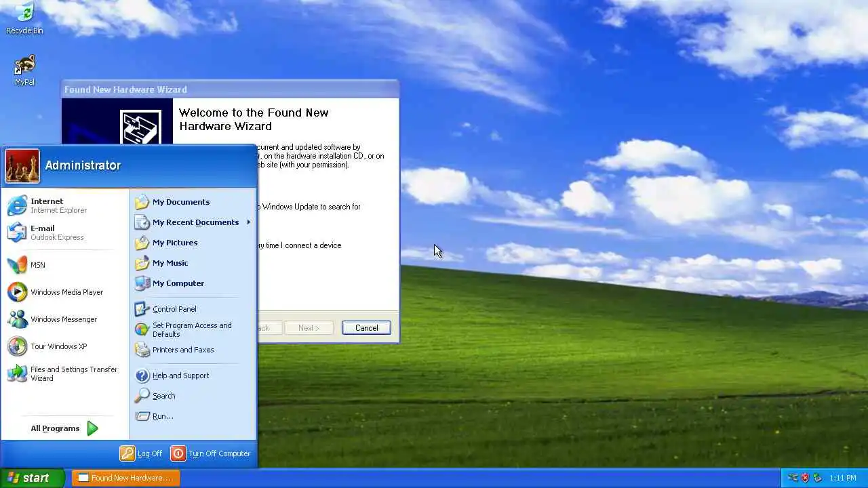This screenshot has width=868, height=488.
Task: Click Found New Hardware taskbar button
Action: [125, 478]
